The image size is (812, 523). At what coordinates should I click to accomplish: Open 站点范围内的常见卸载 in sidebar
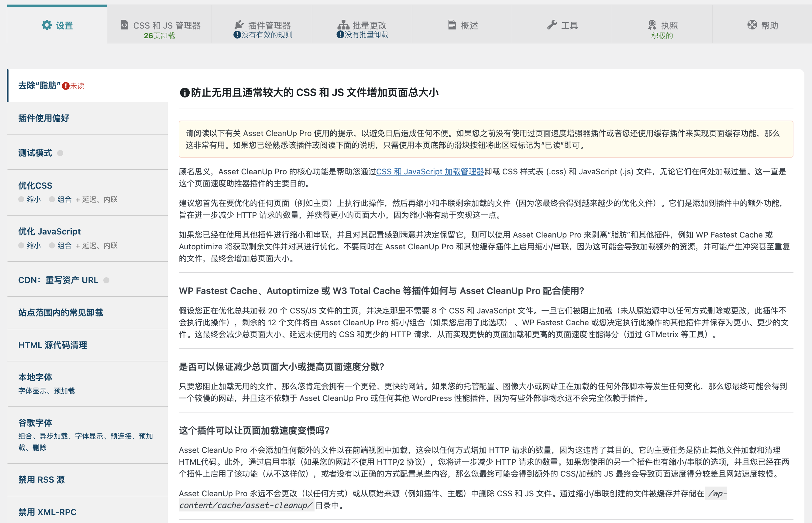click(88, 313)
